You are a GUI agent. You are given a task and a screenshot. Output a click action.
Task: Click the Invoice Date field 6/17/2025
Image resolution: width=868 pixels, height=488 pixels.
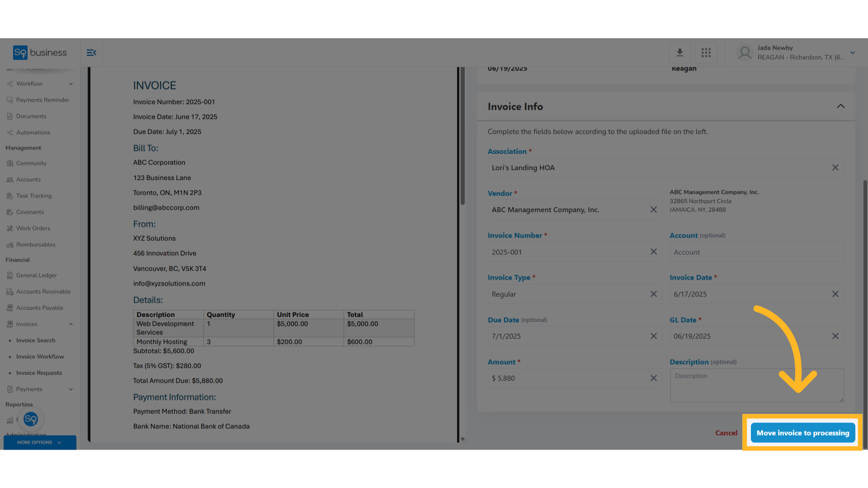(x=757, y=294)
